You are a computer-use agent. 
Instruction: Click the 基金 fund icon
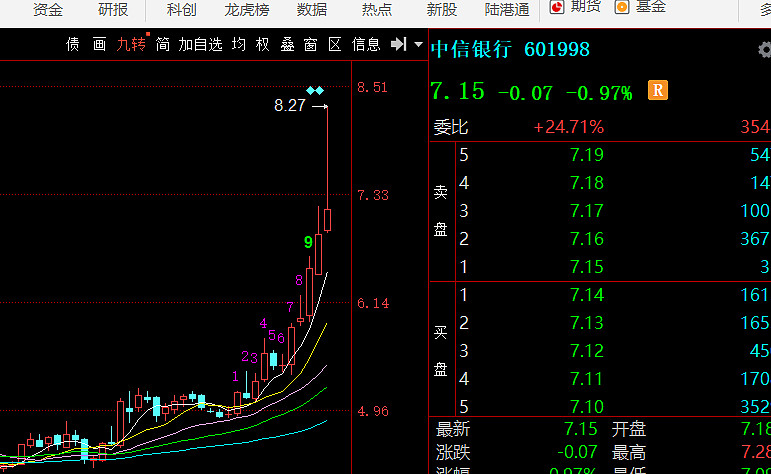(622, 6)
